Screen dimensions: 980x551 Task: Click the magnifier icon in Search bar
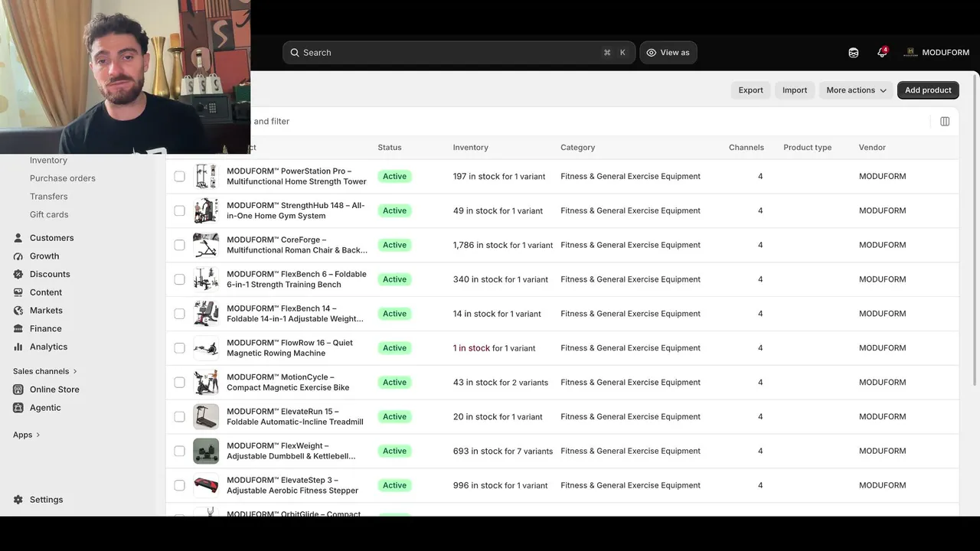[x=295, y=53]
